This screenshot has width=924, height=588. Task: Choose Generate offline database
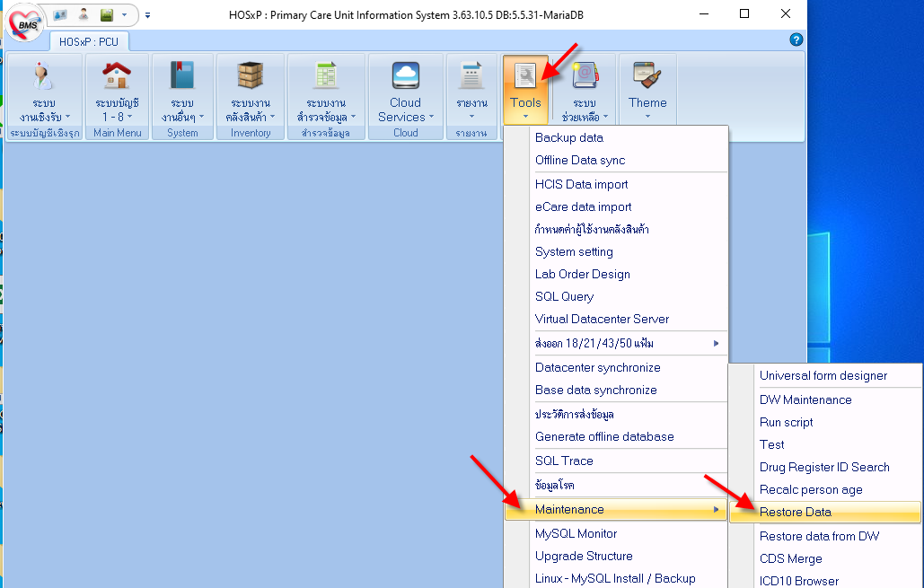pyautogui.click(x=616, y=436)
